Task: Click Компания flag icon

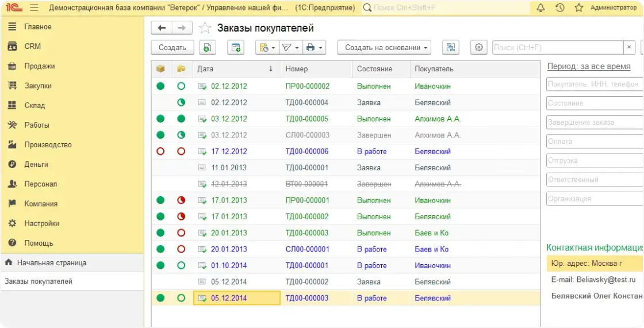Action: [12, 204]
